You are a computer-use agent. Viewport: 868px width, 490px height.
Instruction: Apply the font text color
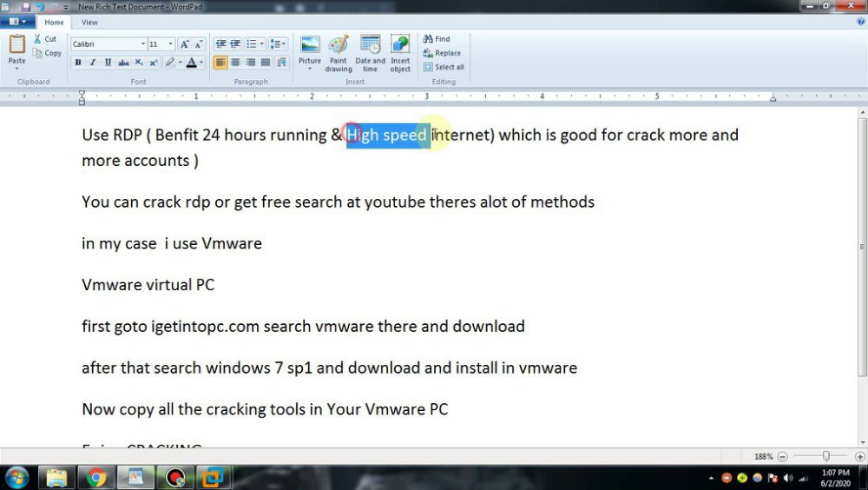(x=192, y=62)
